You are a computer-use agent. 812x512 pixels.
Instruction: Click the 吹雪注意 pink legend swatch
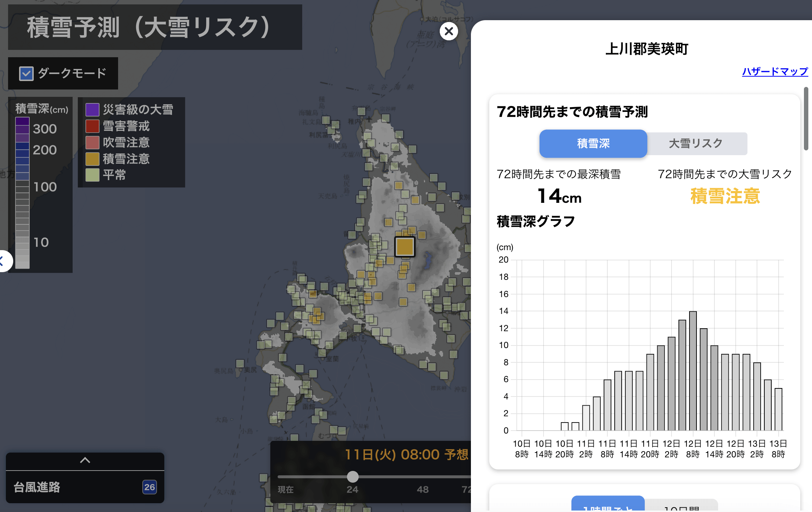point(92,142)
